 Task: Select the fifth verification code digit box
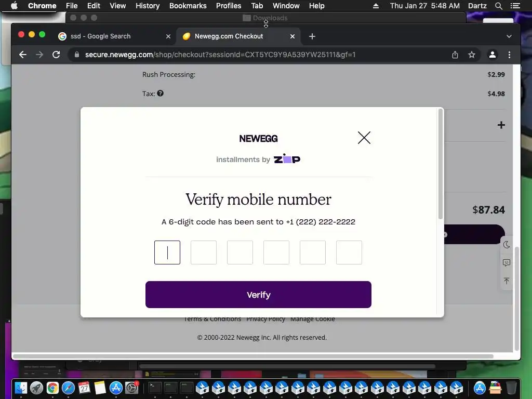click(312, 252)
